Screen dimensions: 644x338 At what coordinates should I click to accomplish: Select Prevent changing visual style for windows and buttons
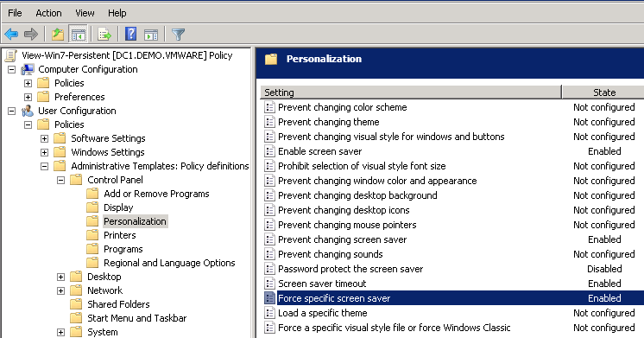point(391,137)
